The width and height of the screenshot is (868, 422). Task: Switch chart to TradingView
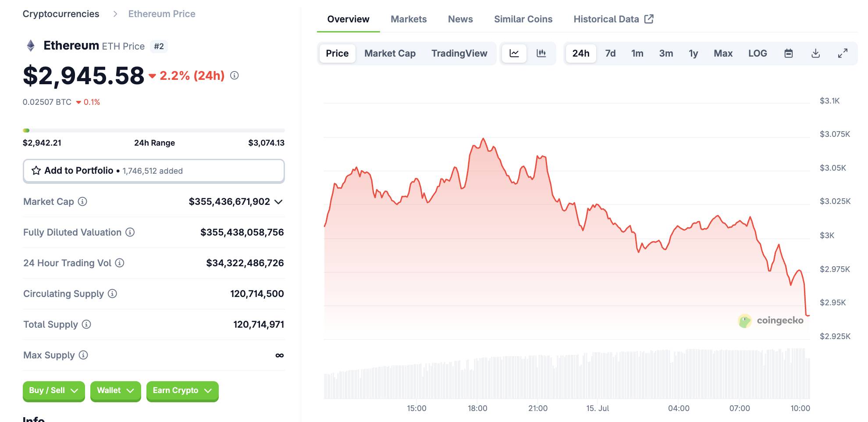coord(459,54)
